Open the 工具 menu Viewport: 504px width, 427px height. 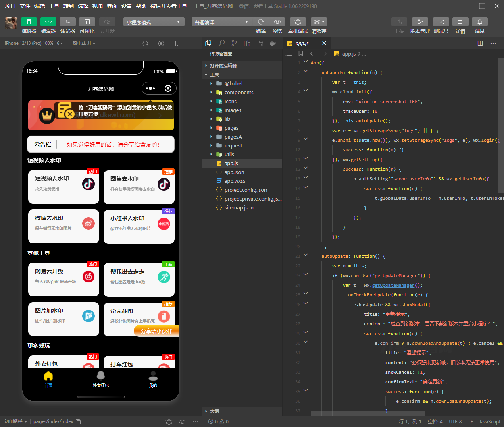pos(54,6)
